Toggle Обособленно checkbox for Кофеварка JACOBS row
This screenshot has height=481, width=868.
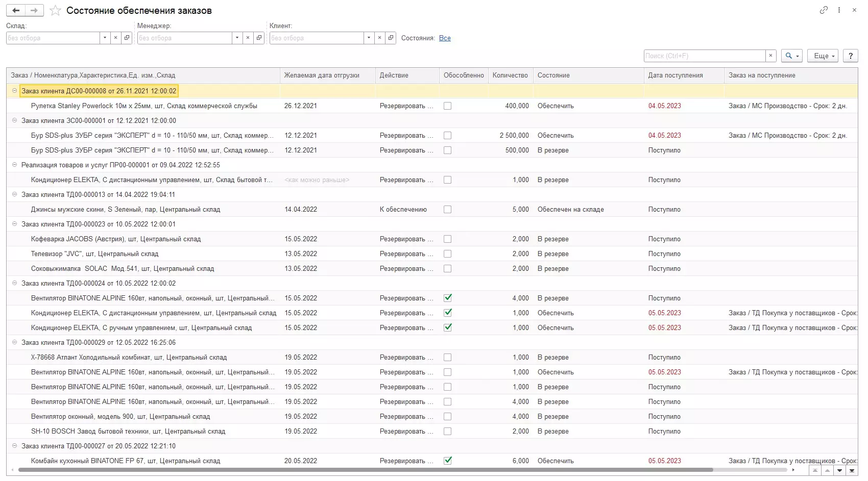coord(448,239)
